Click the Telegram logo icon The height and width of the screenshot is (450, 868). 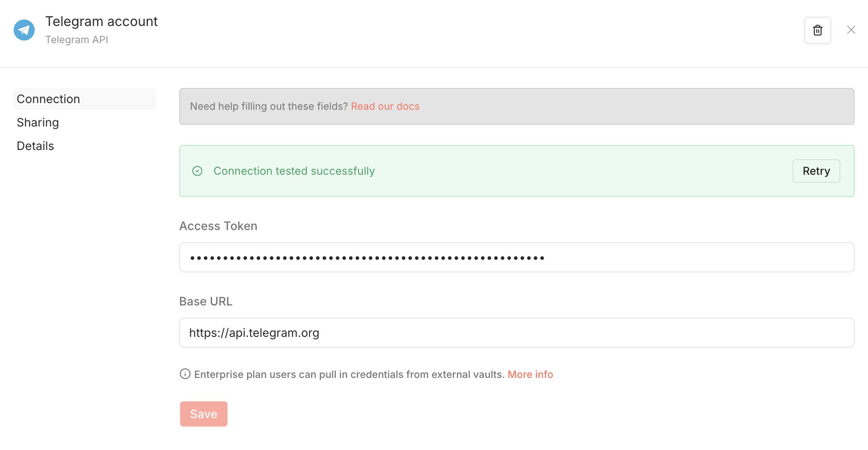24,30
